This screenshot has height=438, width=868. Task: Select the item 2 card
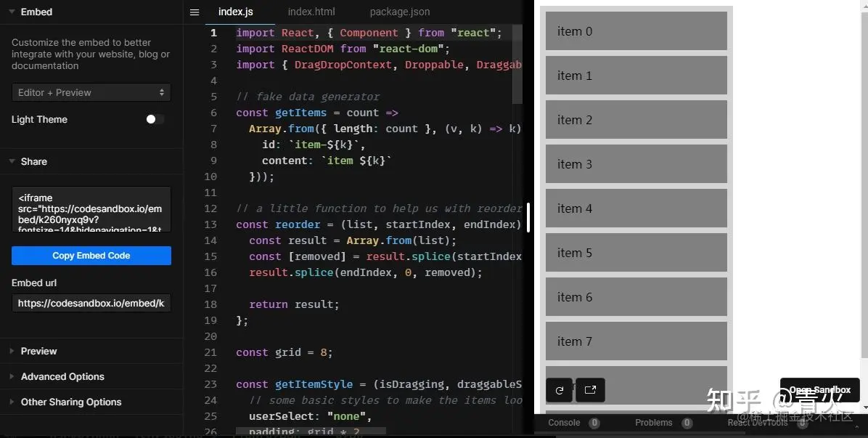click(636, 120)
